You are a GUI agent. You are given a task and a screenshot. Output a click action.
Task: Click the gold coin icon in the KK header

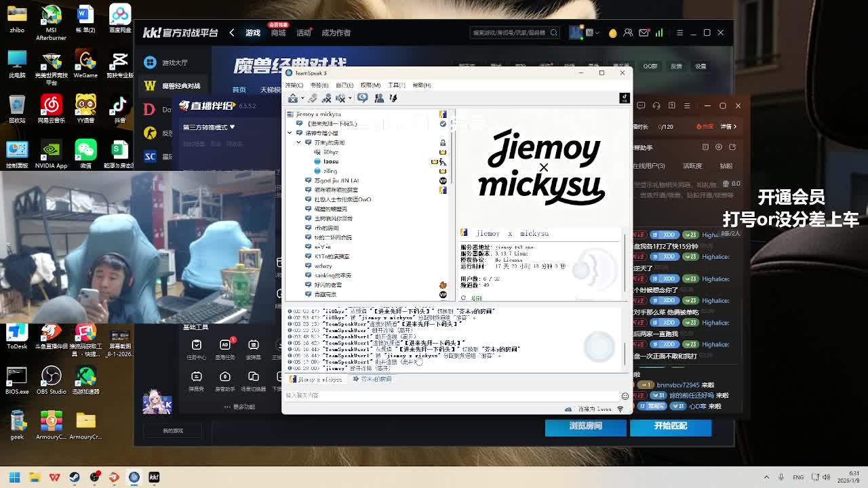click(x=613, y=33)
